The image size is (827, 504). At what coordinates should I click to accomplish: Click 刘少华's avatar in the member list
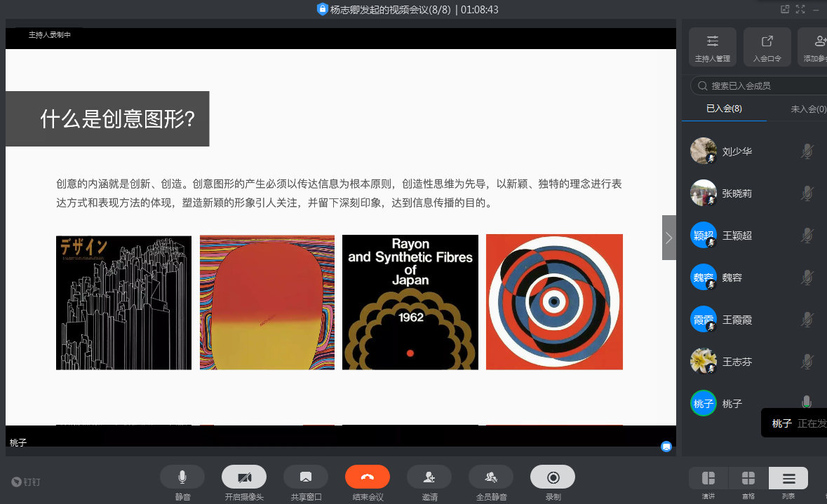(x=703, y=151)
